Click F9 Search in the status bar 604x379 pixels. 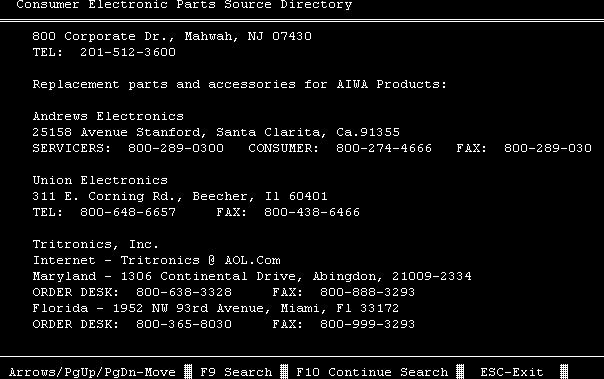pos(236,372)
